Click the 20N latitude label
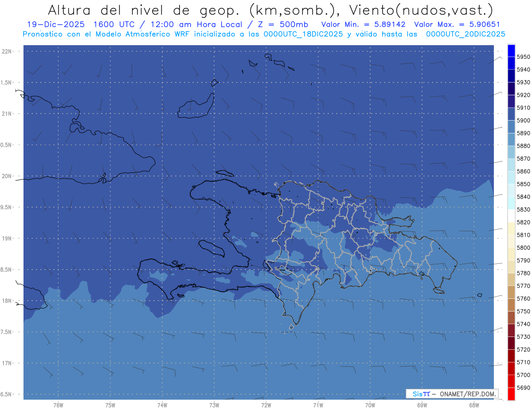532x411 pixels. [7, 176]
